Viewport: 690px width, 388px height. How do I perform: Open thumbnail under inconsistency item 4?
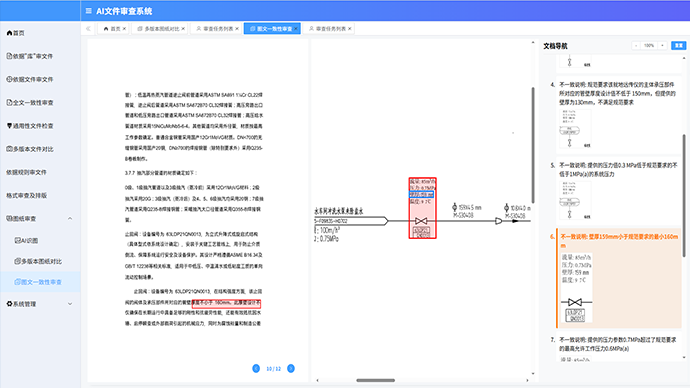point(575,129)
